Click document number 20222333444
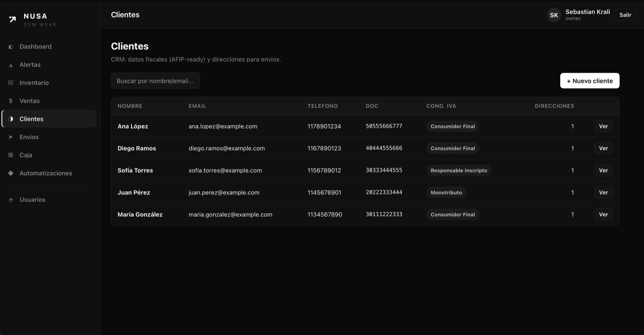The image size is (644, 335). coord(384,192)
